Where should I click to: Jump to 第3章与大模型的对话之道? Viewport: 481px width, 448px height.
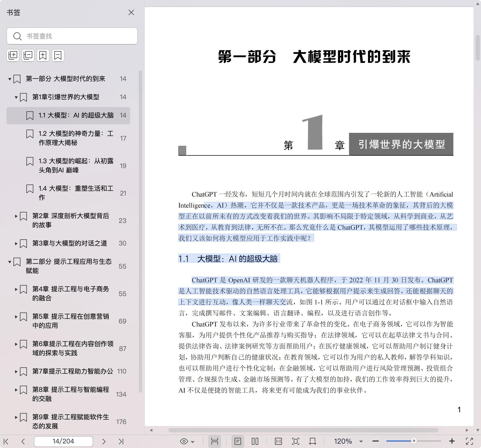70,243
